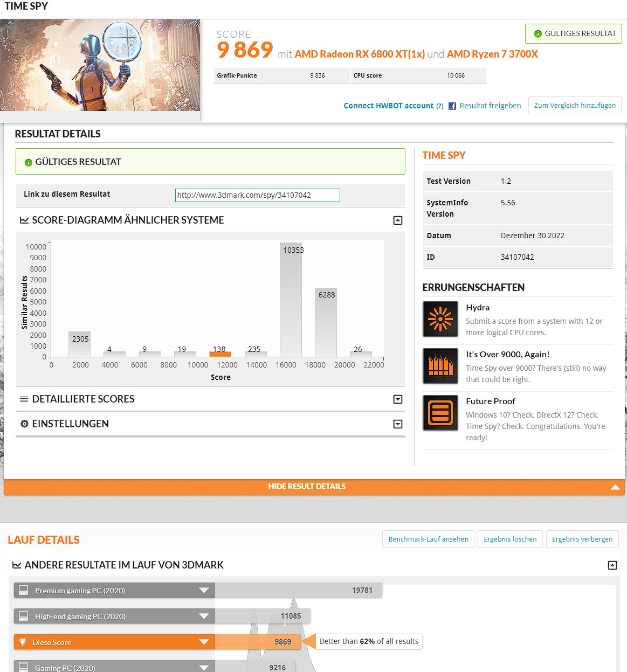This screenshot has height=672, width=627.
Task: Click the Ergebnis löschen button
Action: coord(510,539)
